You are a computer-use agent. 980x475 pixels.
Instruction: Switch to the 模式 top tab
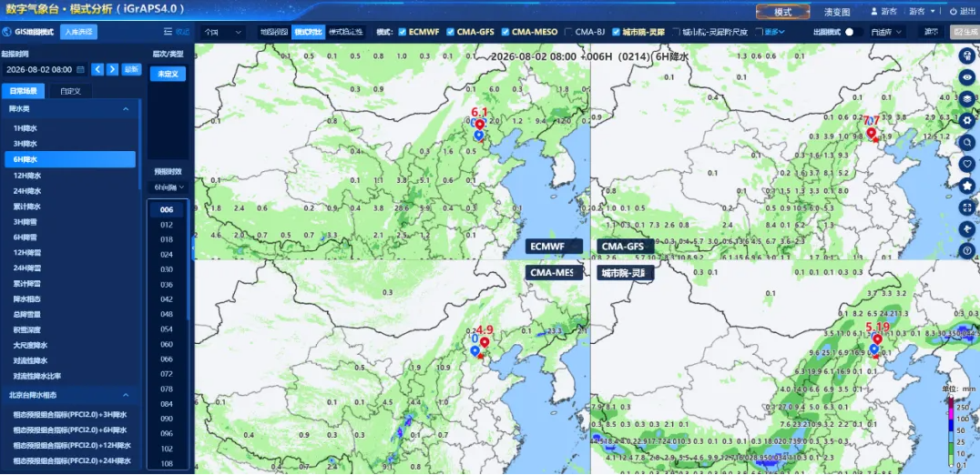point(783,12)
